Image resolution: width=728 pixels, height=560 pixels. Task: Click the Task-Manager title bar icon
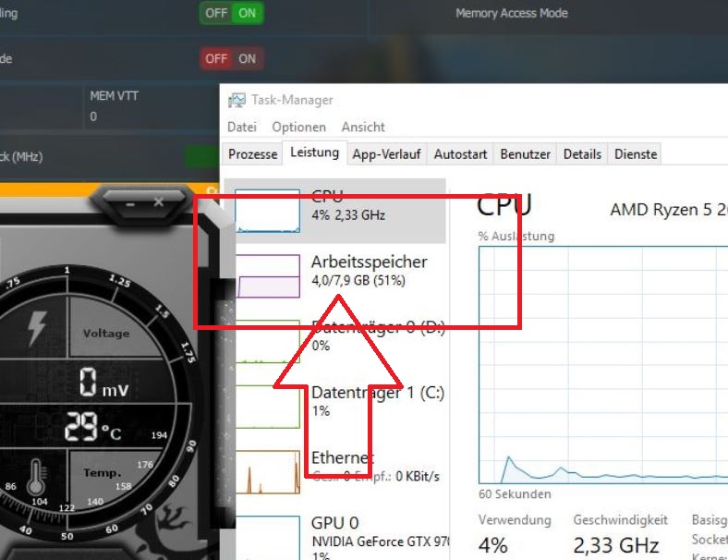click(x=237, y=100)
